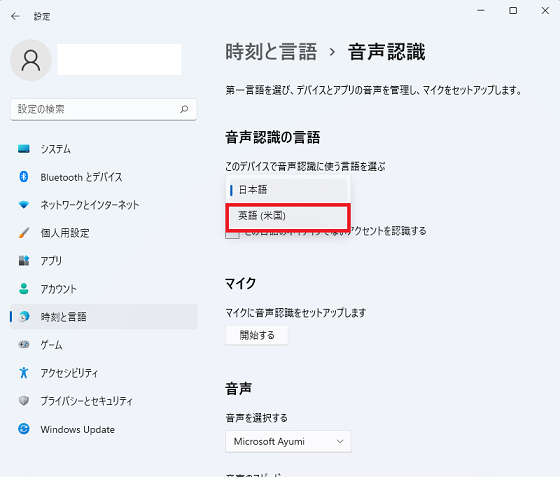Click the privacy shield icon
Screen dimensions: 560x477
point(24,401)
